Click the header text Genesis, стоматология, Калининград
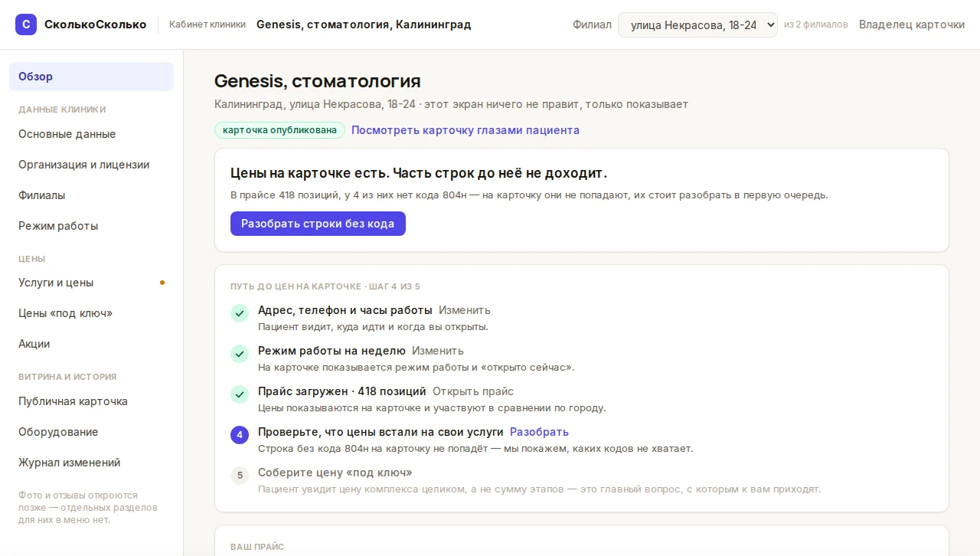This screenshot has height=556, width=980. point(364,25)
